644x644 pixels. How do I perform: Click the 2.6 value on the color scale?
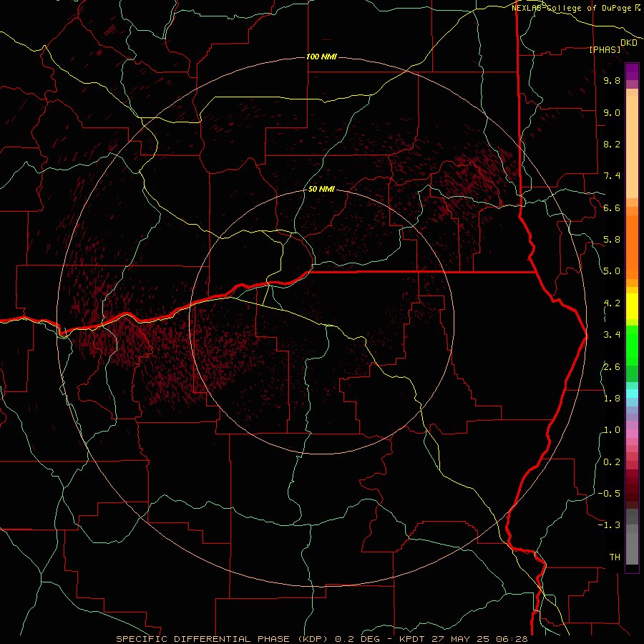tap(612, 367)
